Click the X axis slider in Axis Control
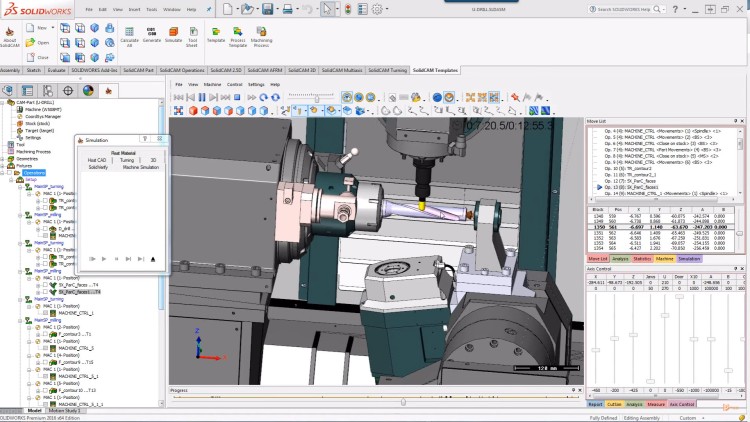This screenshot has height=422, width=750. coord(596,350)
